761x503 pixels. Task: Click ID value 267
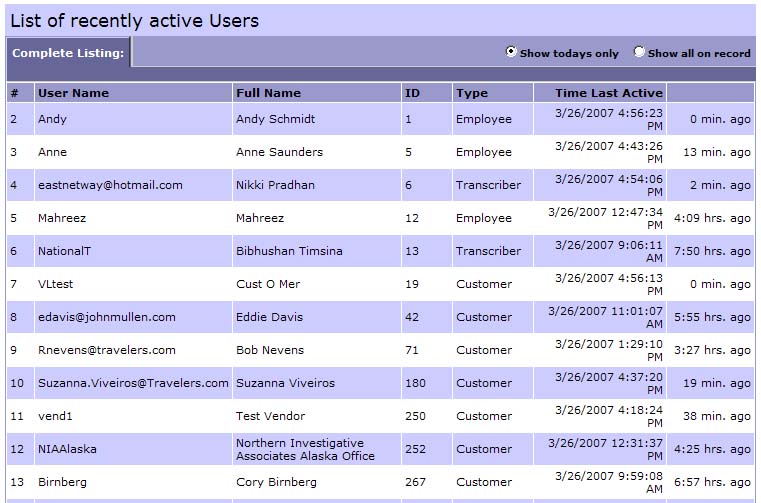415,482
